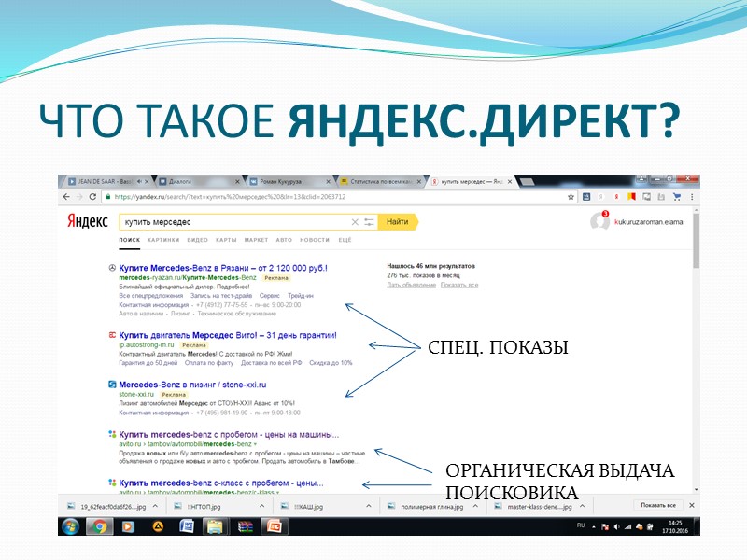The height and width of the screenshot is (560, 747).
Task: Open Yandex advanced search settings icon
Action: pyautogui.click(x=369, y=222)
